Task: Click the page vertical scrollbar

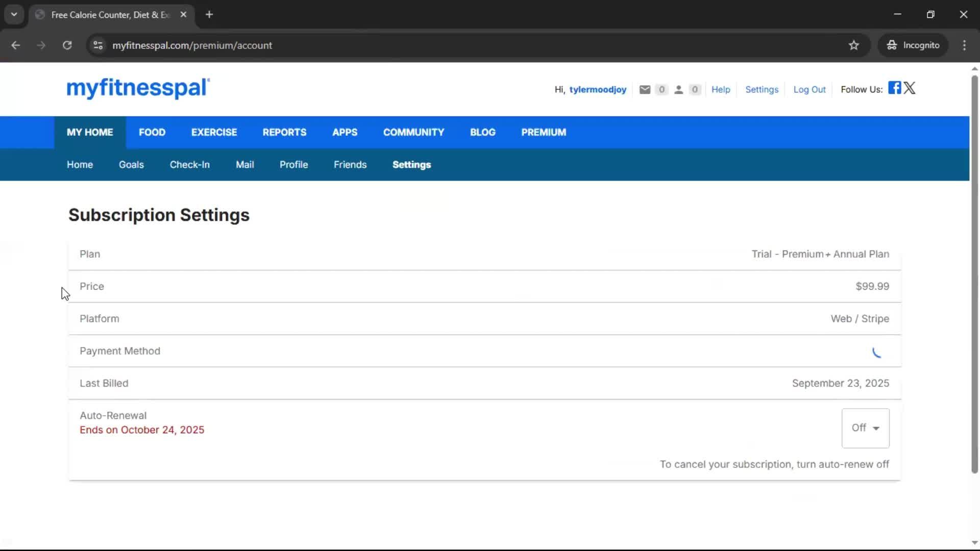Action: [974, 274]
